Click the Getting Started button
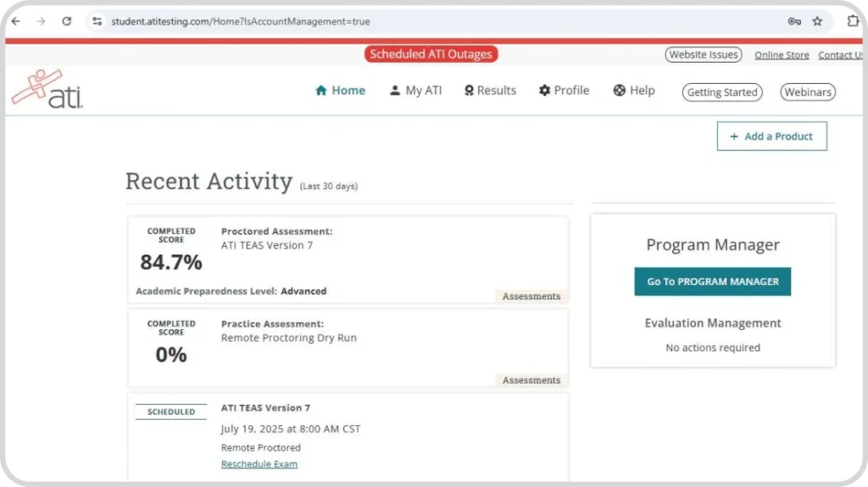This screenshot has width=868, height=487. tap(722, 92)
